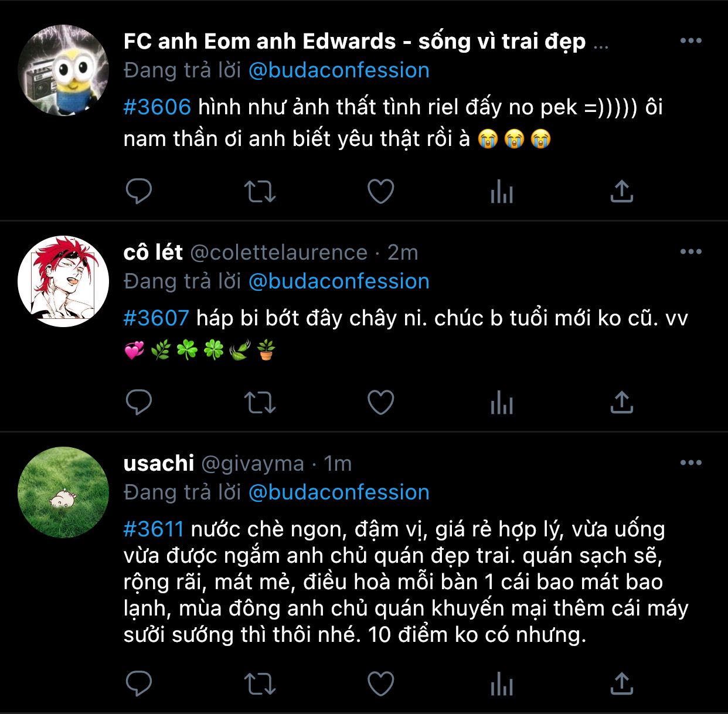View analytics of the #3606 tweet
Screen dimensions: 728x714
502,191
